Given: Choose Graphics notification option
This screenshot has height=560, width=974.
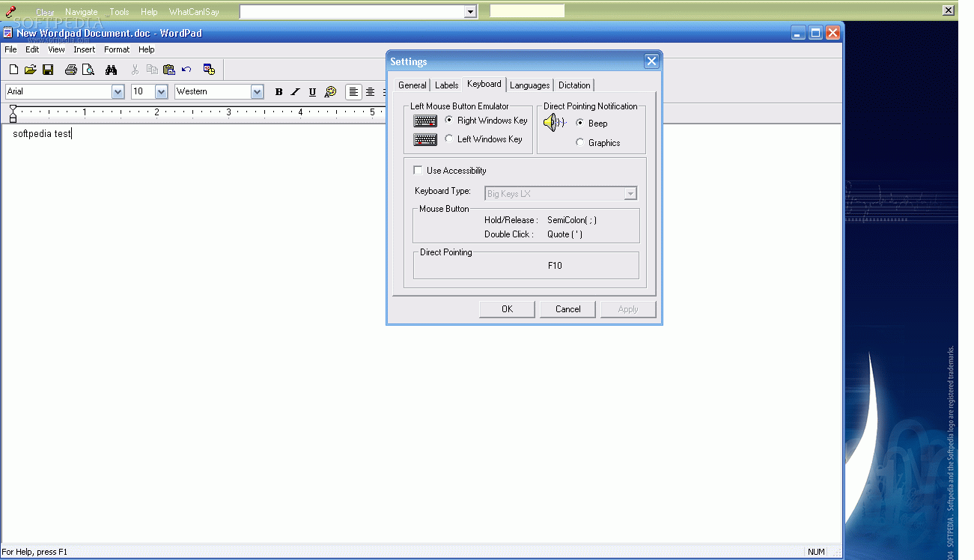Looking at the screenshot, I should tap(580, 142).
